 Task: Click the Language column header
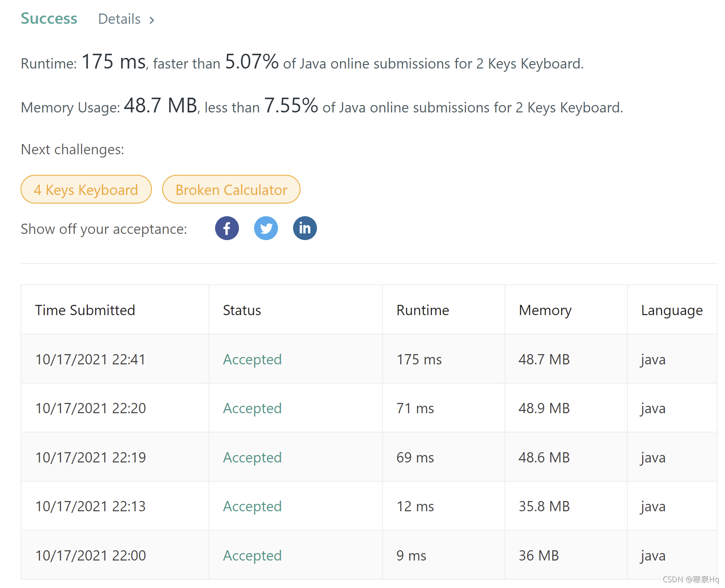tap(672, 310)
